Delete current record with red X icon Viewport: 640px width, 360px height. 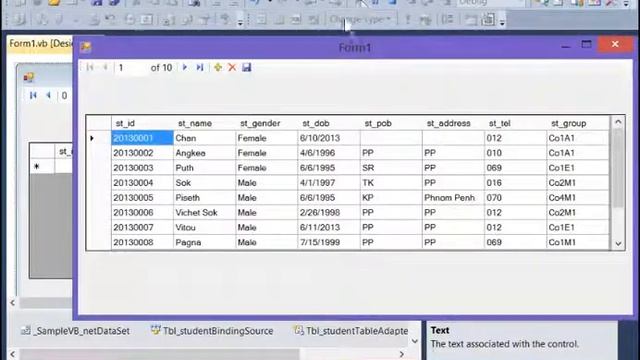[x=232, y=67]
